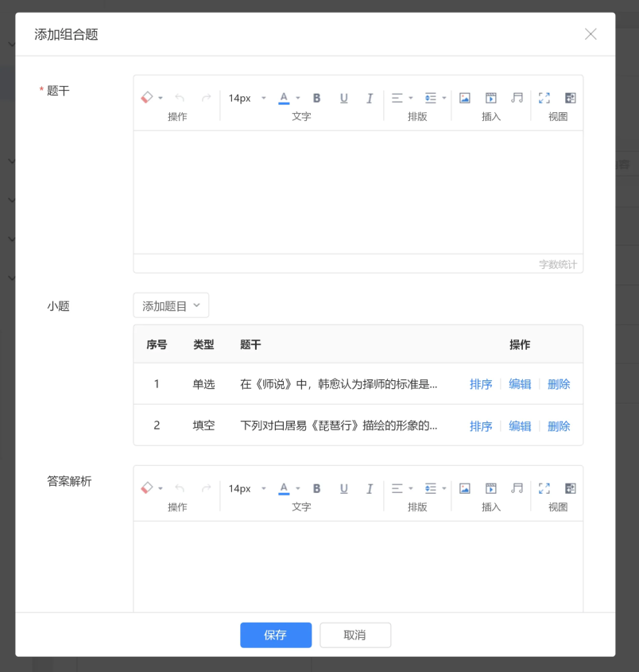Image resolution: width=639 pixels, height=672 pixels.
Task: Edit the 单选 question about 《师说》
Action: pyautogui.click(x=520, y=383)
